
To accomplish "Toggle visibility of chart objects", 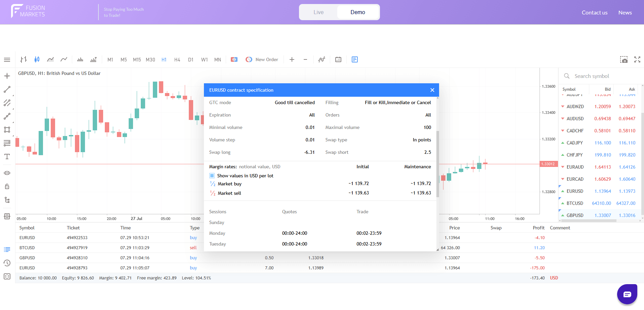I will (x=7, y=173).
